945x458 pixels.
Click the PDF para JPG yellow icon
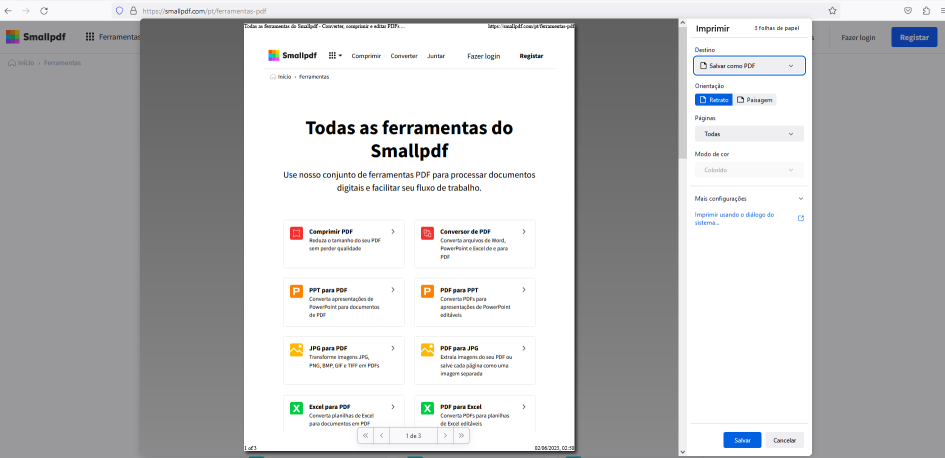coord(427,350)
